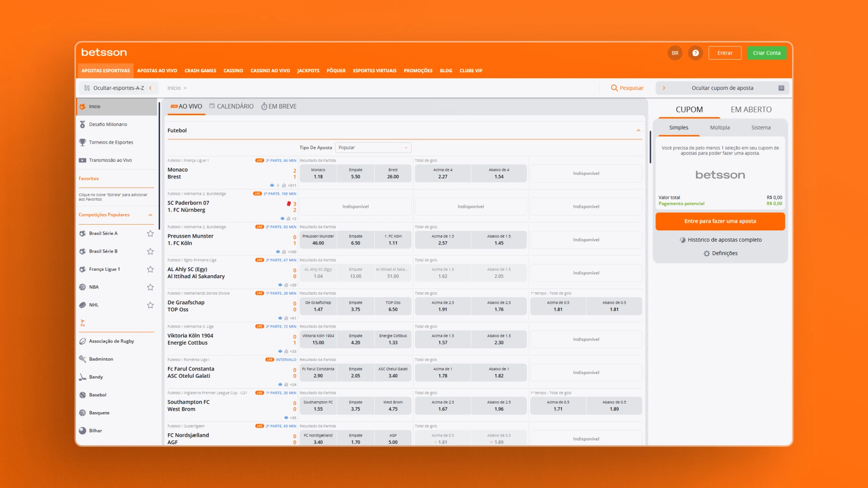
Task: Expand +35 markets for Southampton FC match
Action: [x=293, y=418]
